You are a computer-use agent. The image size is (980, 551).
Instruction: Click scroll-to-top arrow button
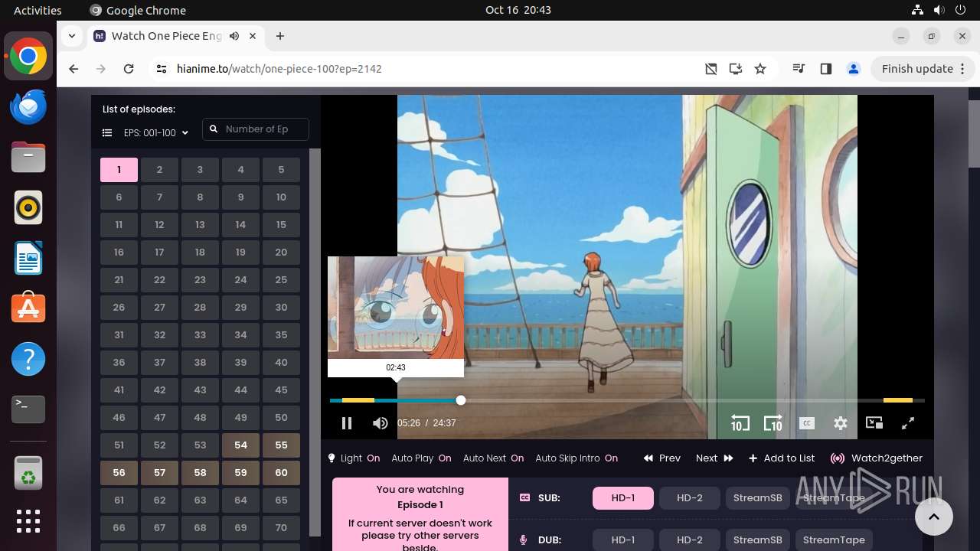(x=933, y=517)
